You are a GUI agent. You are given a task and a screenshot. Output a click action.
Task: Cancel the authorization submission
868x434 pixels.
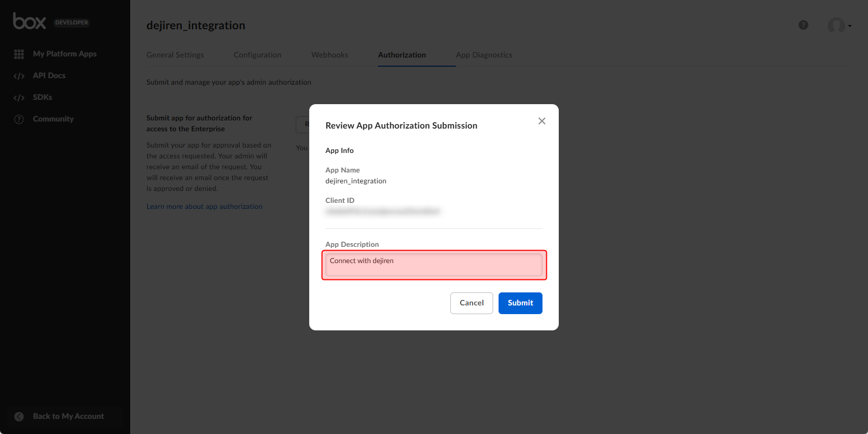(471, 303)
